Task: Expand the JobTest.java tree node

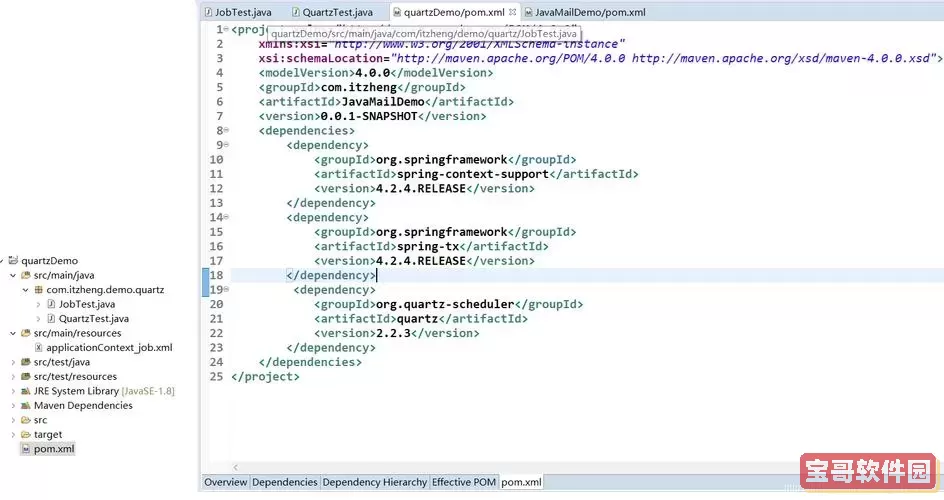Action: pyautogui.click(x=39, y=304)
